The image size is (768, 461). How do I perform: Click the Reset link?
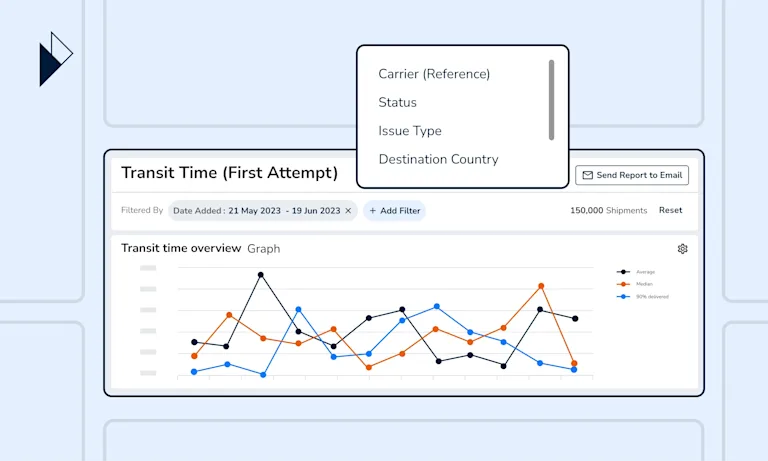[670, 210]
